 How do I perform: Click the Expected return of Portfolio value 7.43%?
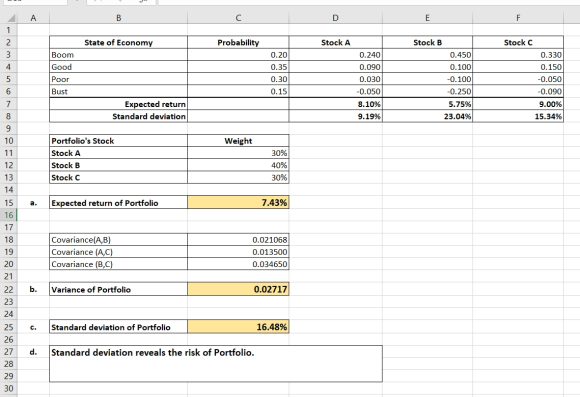point(238,202)
